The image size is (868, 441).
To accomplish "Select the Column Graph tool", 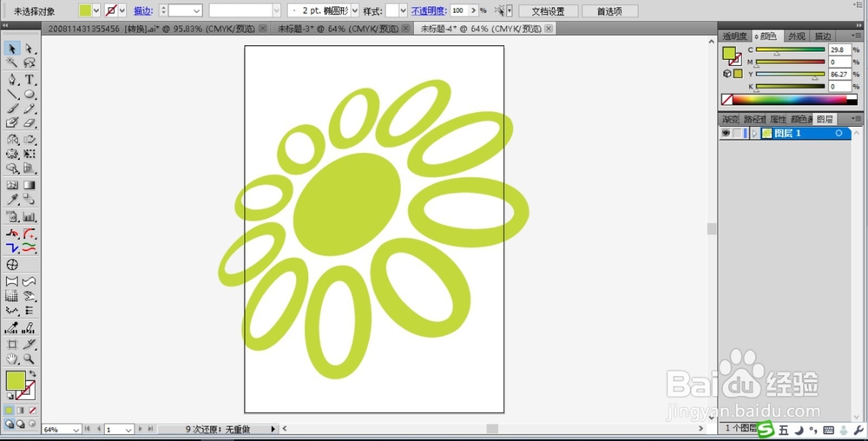I will tap(29, 217).
